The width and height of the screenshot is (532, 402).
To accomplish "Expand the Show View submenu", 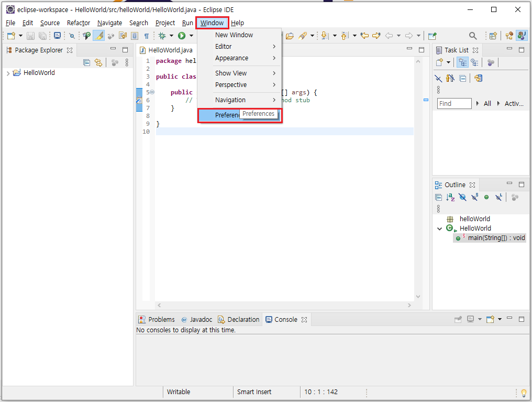I will [239, 73].
